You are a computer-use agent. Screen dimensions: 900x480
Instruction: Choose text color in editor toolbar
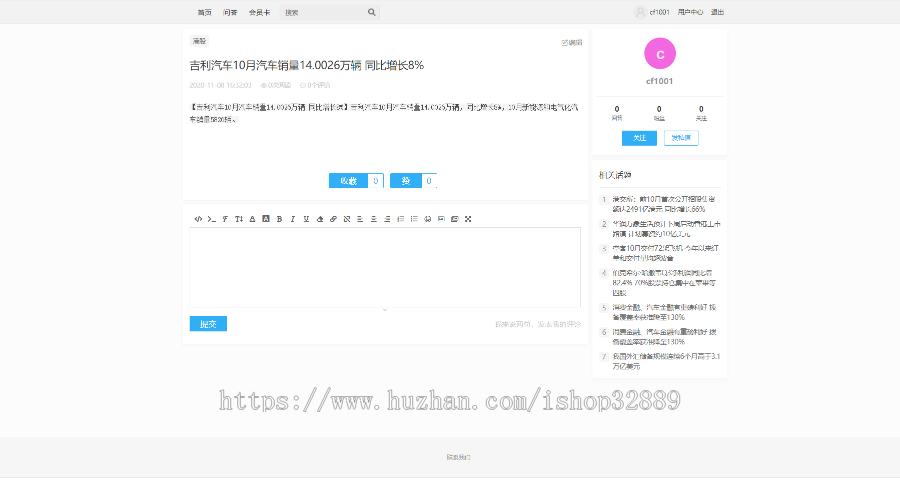(252, 219)
